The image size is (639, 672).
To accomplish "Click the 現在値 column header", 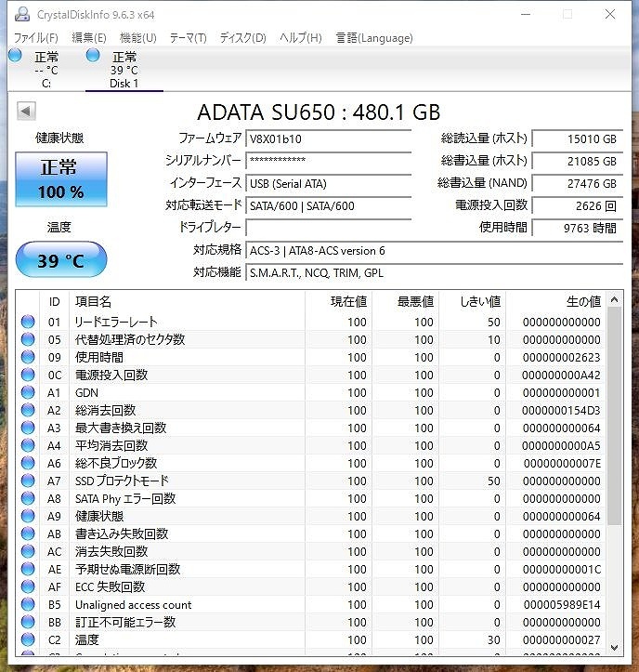I will [338, 302].
